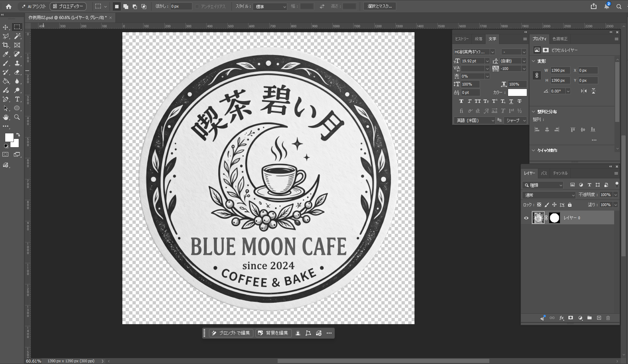Select the Horizontal Type tool
The image size is (628, 364).
point(17,99)
